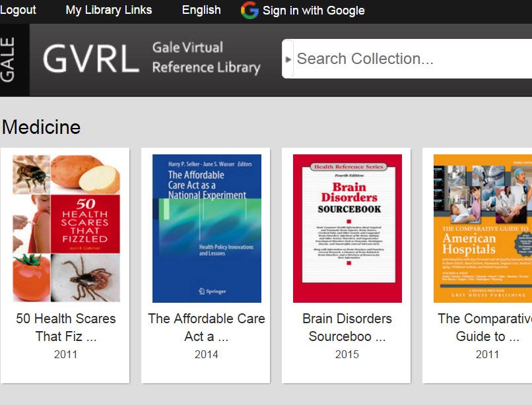Screen dimensions: 532x405
Task: Click year 2014 under Affordable Care Act
Action: click(x=207, y=354)
